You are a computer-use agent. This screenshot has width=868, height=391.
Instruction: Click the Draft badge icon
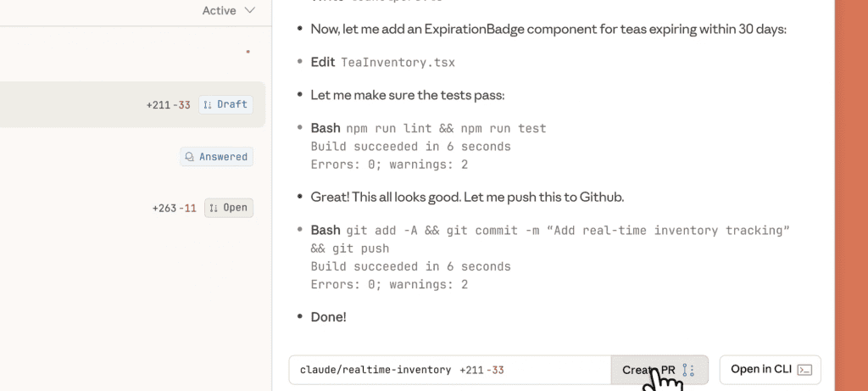[208, 104]
